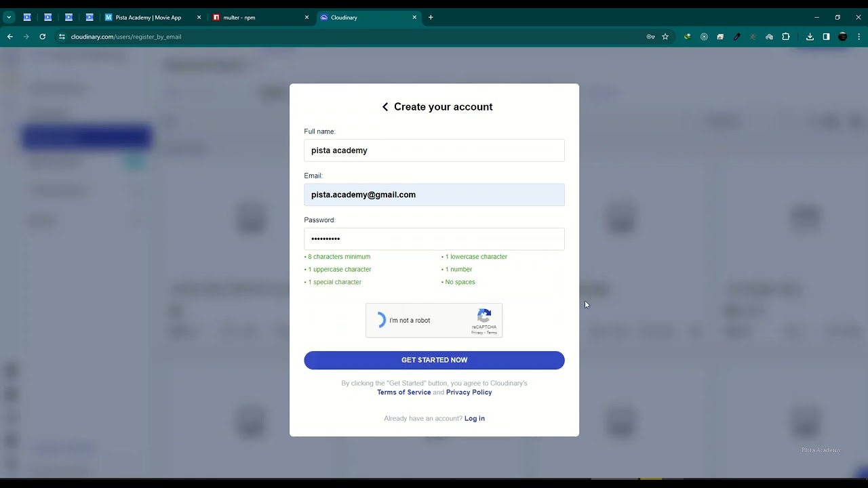Go back using the modal's chevron arrow
The width and height of the screenshot is (868, 488).
[385, 107]
